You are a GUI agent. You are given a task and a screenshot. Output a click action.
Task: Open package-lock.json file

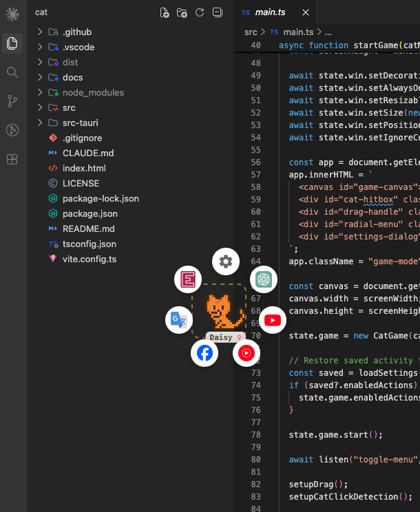pos(131,198)
